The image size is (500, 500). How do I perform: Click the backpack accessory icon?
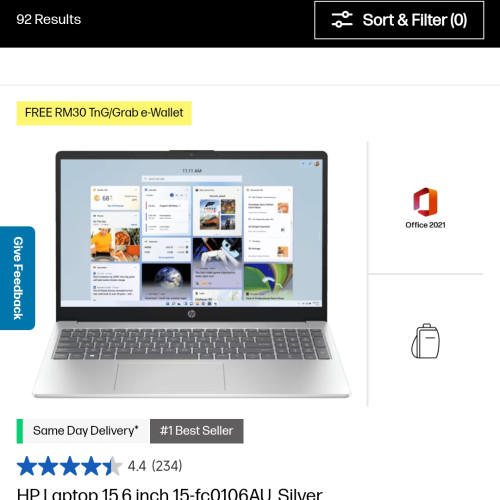point(426,341)
